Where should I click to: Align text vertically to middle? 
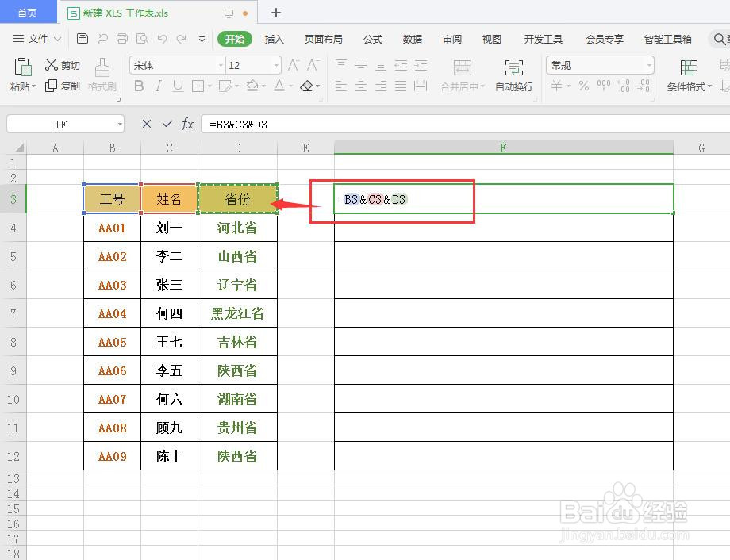361,65
